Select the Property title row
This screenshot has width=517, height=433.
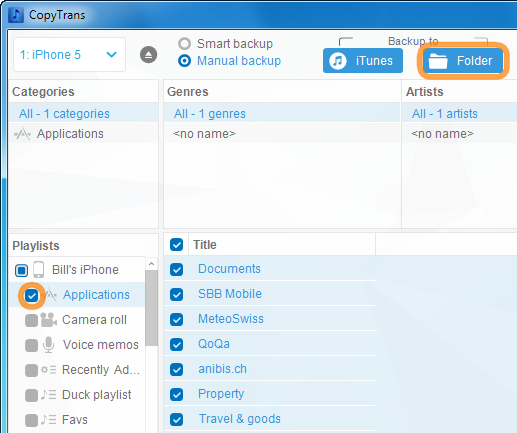270,394
